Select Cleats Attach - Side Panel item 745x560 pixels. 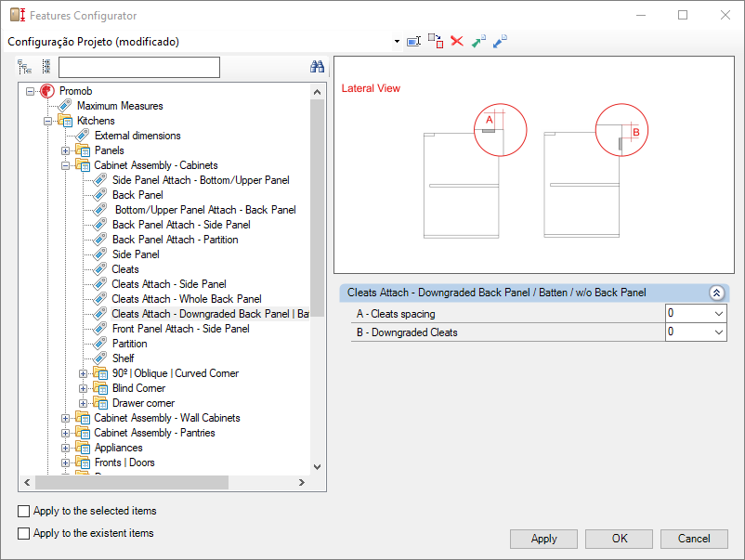click(x=169, y=284)
